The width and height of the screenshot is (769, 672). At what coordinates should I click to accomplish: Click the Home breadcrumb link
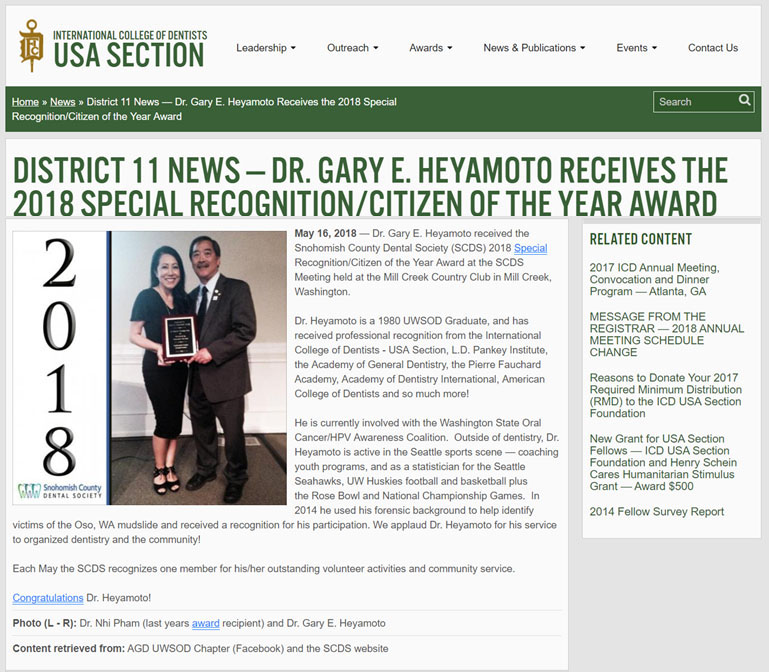point(25,102)
